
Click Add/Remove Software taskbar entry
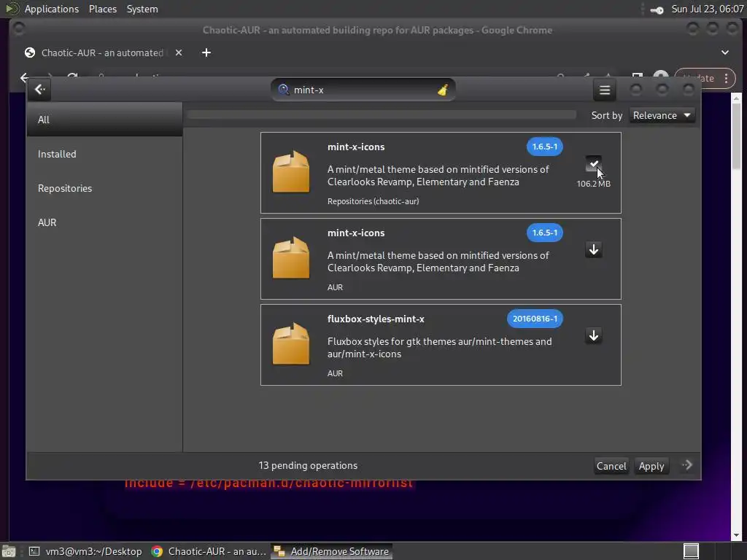[x=332, y=551]
